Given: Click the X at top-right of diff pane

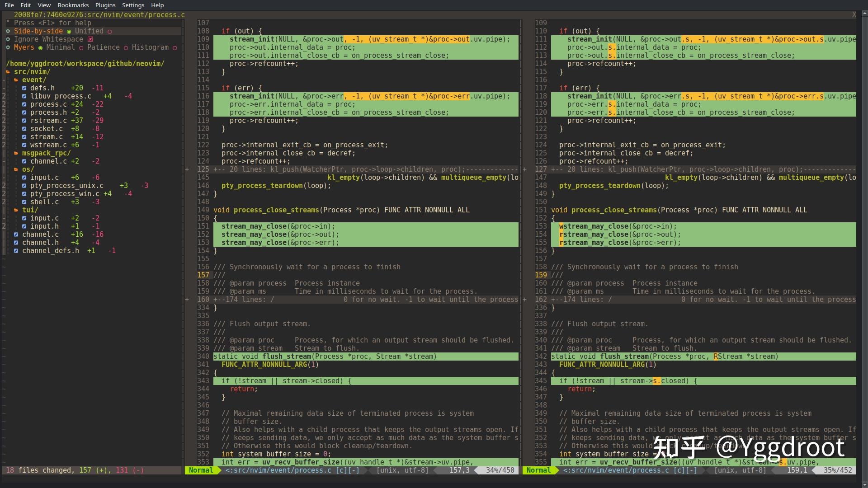Looking at the screenshot, I should (x=854, y=15).
